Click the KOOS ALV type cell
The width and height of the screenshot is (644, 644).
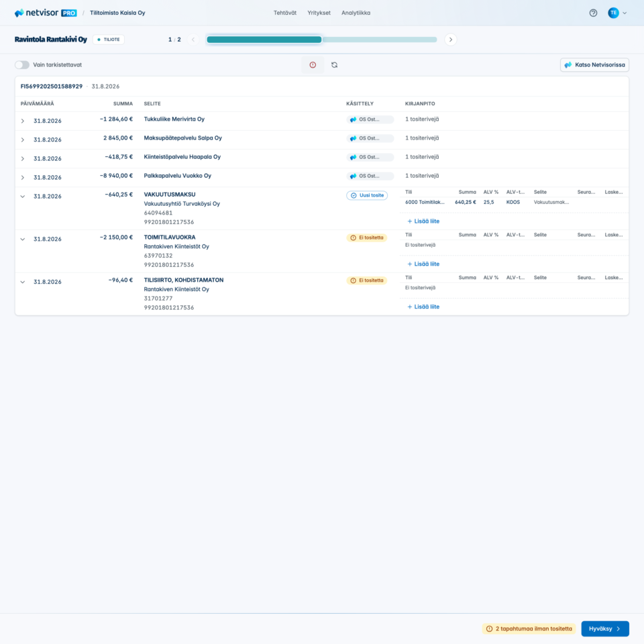(513, 202)
